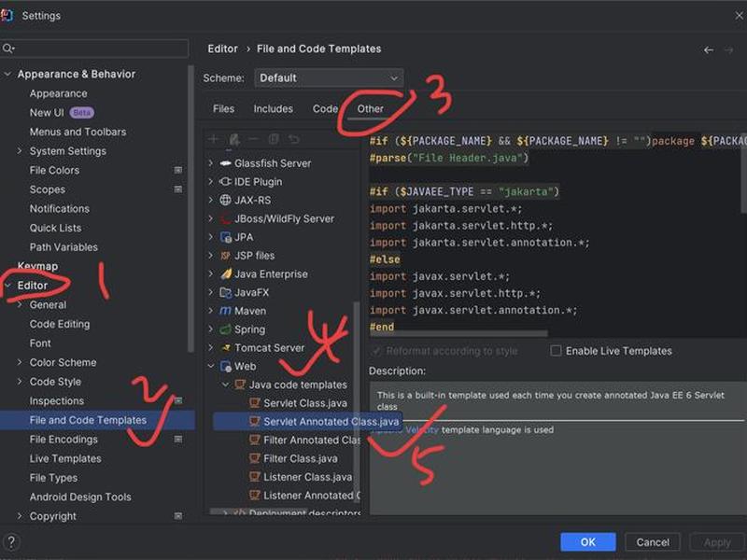Enable Live Templates checkbox

point(556,351)
